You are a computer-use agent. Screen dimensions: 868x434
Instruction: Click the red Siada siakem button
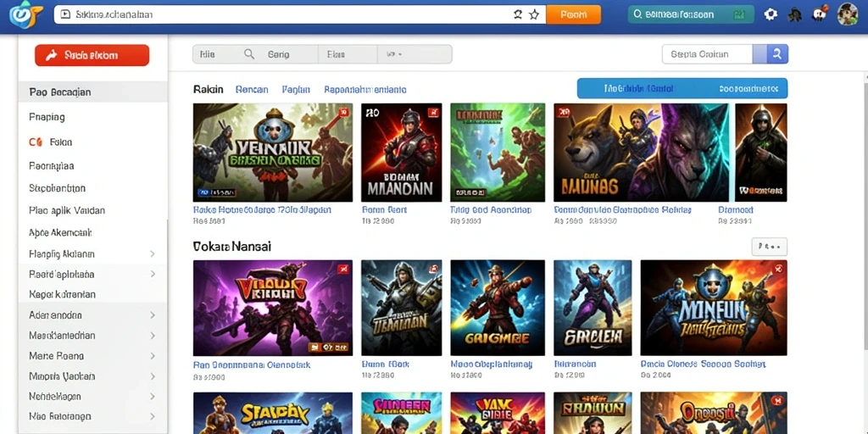(92, 55)
